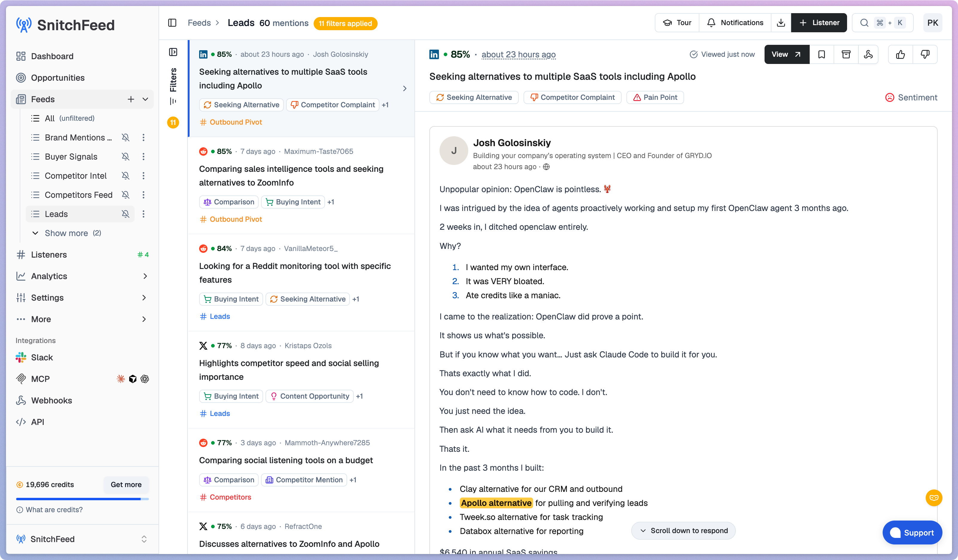
Task: Open the LinkedIn source icon in detail header
Action: point(434,54)
